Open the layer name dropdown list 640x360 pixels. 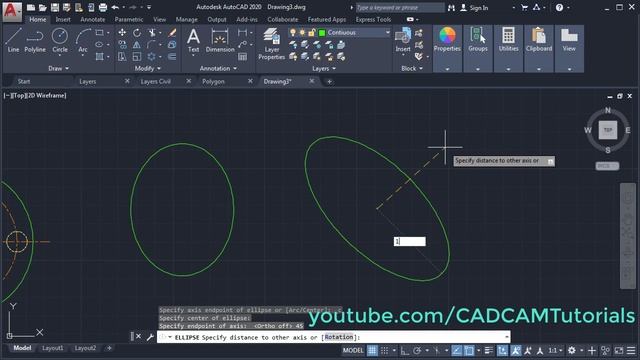coord(387,33)
